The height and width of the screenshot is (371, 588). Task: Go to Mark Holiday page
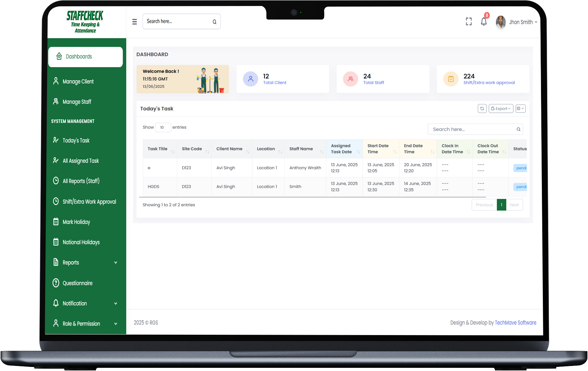click(x=76, y=222)
